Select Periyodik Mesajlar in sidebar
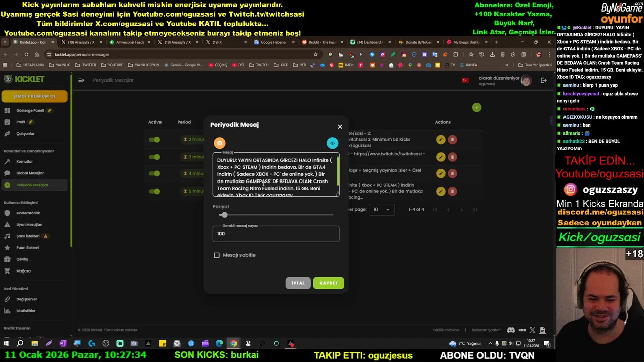Viewport: 644px width, 362px height. pos(34,185)
